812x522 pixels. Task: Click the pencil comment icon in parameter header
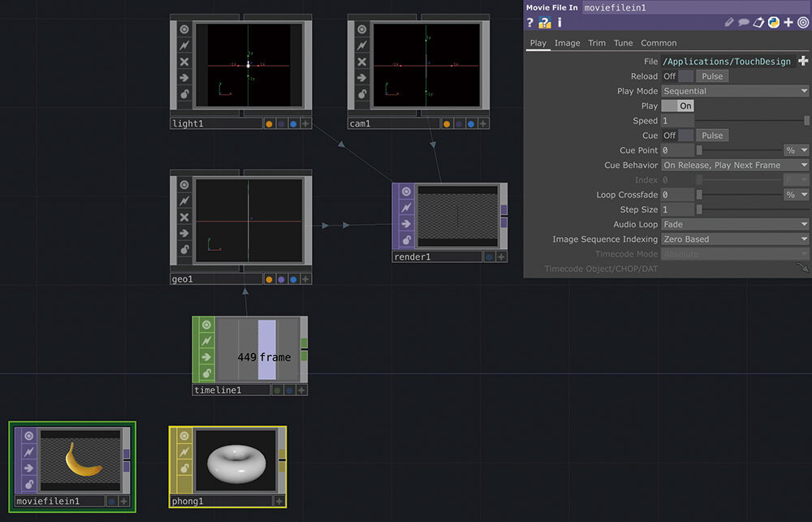pyautogui.click(x=729, y=22)
